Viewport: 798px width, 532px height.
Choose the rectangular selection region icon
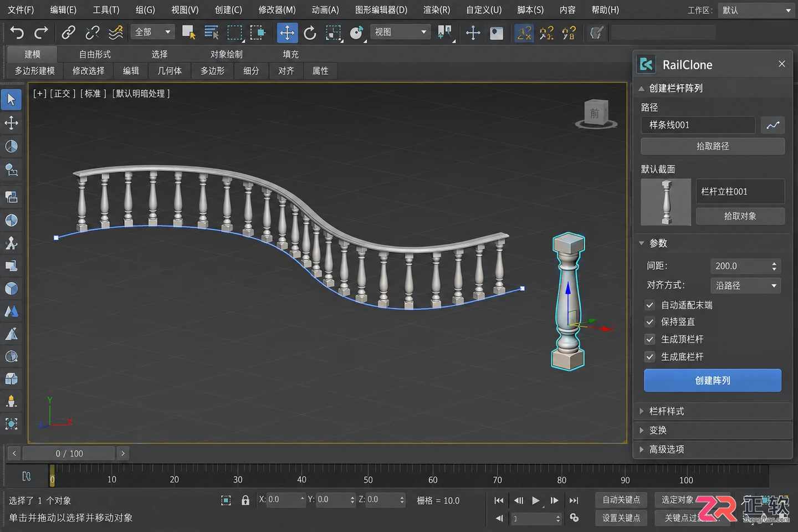[x=235, y=33]
